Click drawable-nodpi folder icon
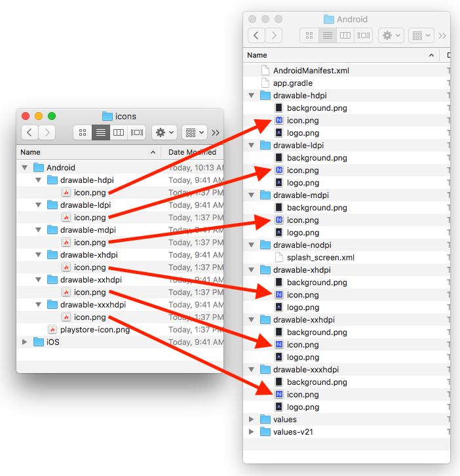 point(265,245)
